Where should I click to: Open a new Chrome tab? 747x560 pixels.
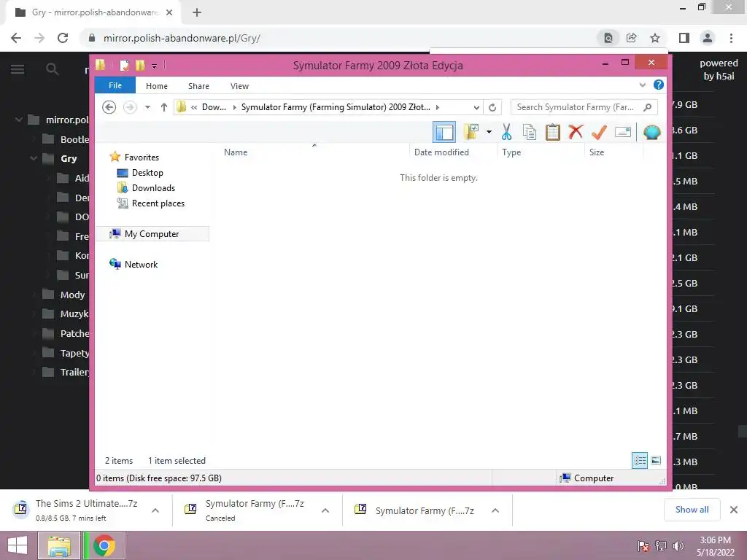(197, 12)
